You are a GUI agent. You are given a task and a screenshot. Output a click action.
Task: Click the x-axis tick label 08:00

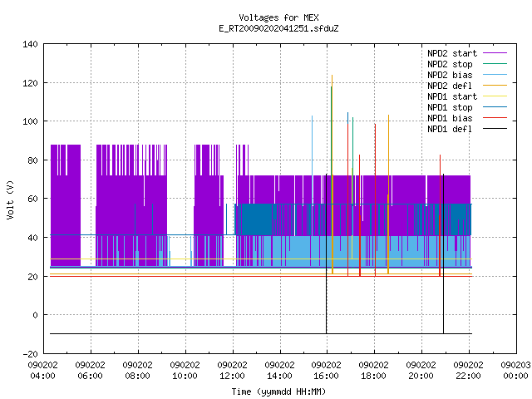tap(137, 376)
